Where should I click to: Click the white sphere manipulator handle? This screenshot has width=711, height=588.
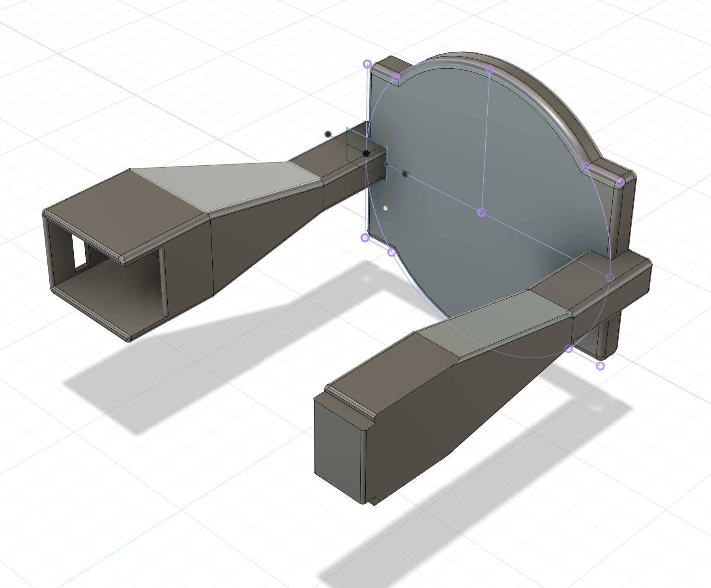pos(385,208)
